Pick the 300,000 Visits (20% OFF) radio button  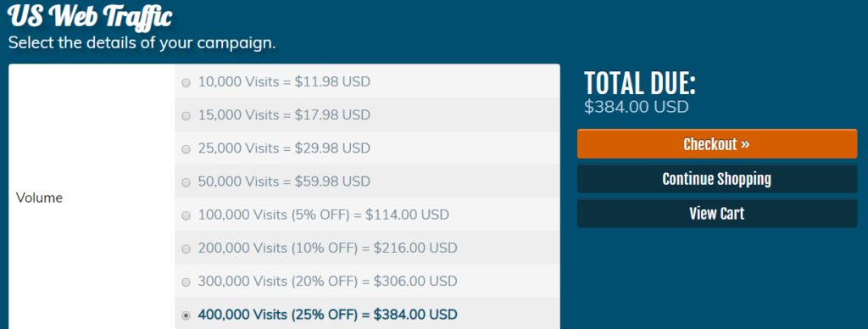pos(186,282)
